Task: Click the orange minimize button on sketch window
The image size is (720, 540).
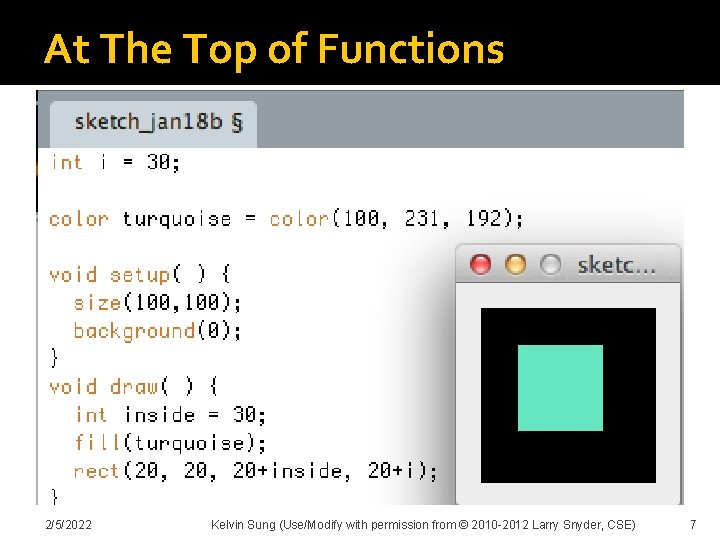Action: 515,264
